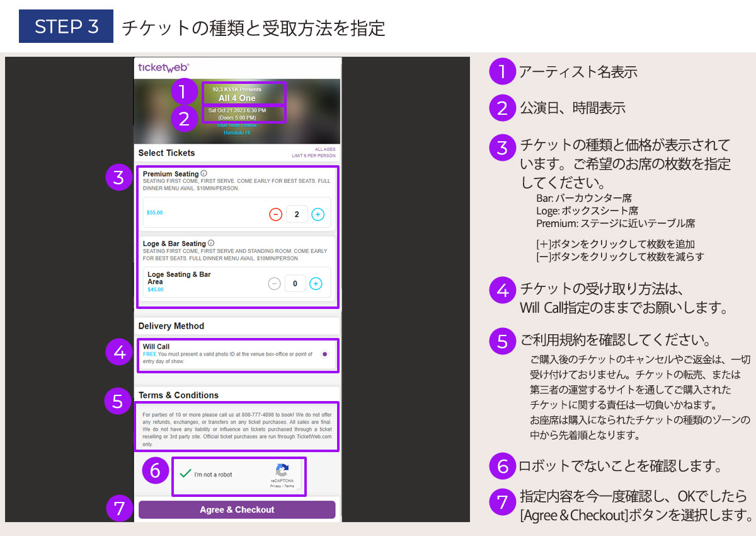This screenshot has width=756, height=536.
Task: Increase Premium Seating ticket quantity
Action: (318, 214)
